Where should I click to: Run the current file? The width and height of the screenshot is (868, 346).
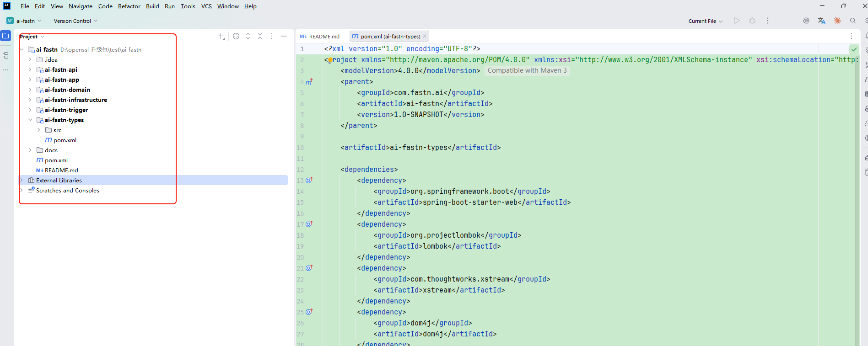(x=737, y=21)
